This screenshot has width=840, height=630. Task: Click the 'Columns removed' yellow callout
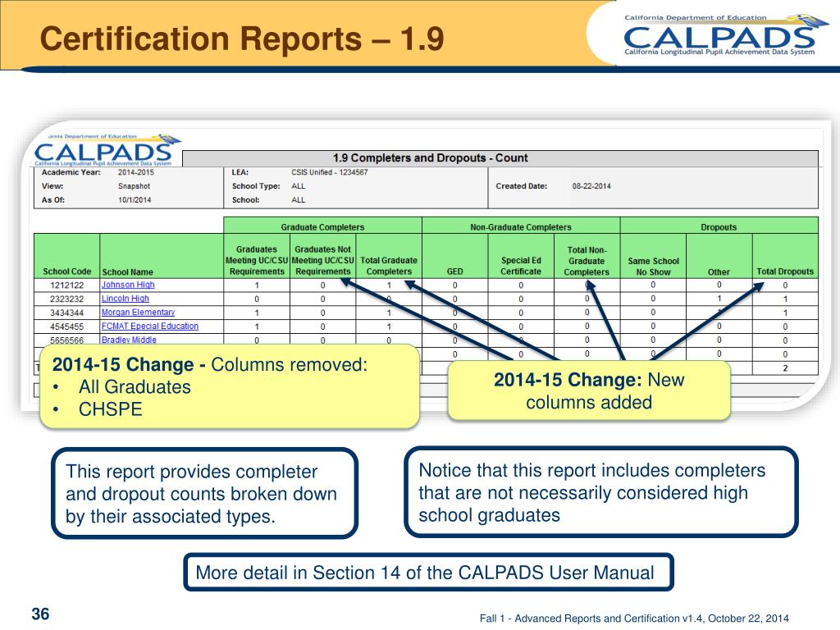point(230,387)
